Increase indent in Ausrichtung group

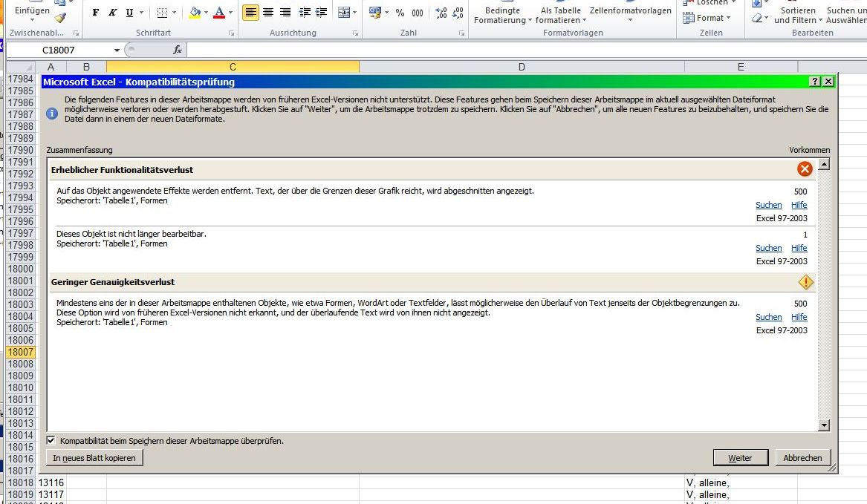[x=321, y=12]
